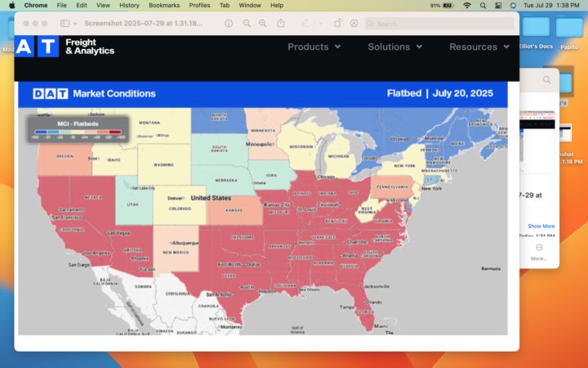Open the Profiles menu
The width and height of the screenshot is (588, 368).
click(199, 5)
